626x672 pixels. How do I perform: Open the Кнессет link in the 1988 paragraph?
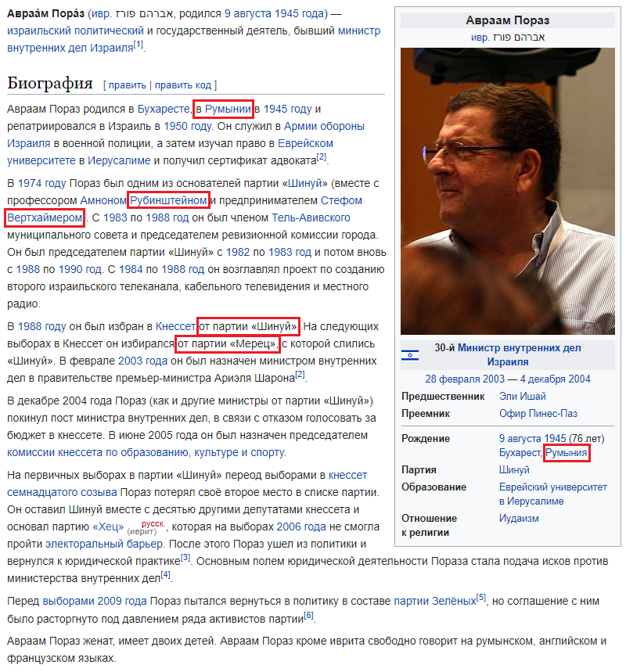175,326
